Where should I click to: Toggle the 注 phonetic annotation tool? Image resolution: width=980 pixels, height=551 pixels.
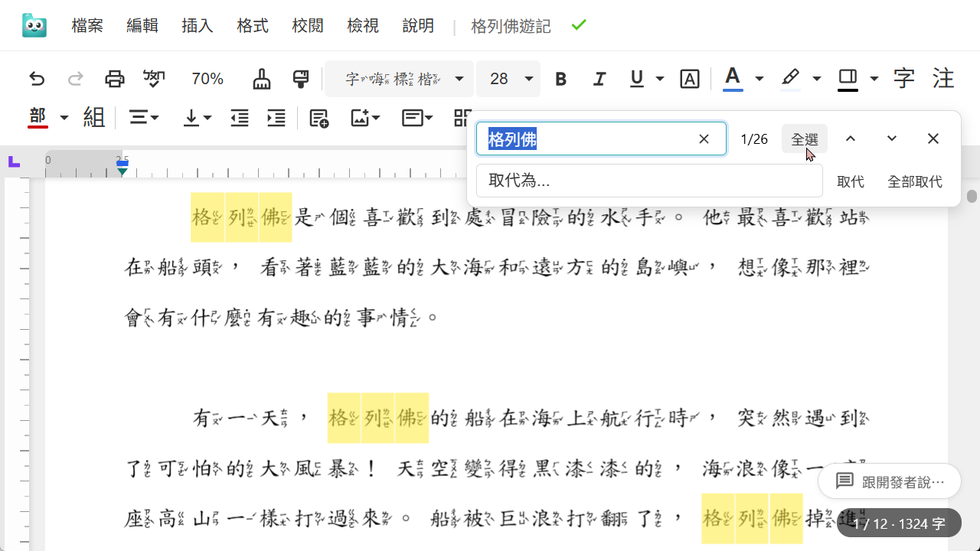click(943, 79)
